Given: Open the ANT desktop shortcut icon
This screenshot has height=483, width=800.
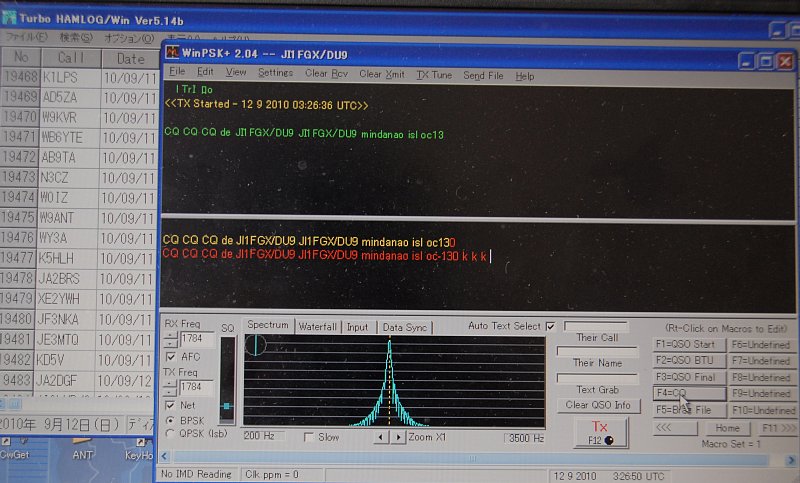Looking at the screenshot, I should click(83, 449).
